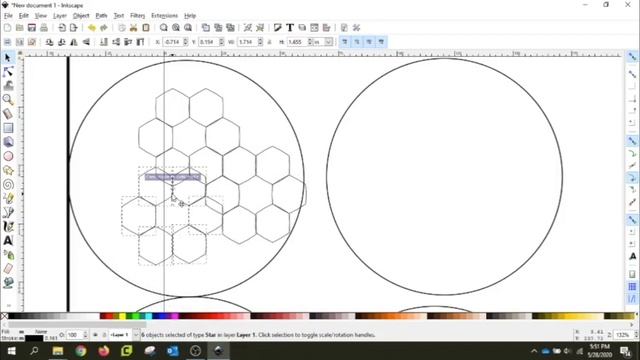Click the Redo arrow icon
Image resolution: width=640 pixels, height=360 pixels.
pos(104,28)
